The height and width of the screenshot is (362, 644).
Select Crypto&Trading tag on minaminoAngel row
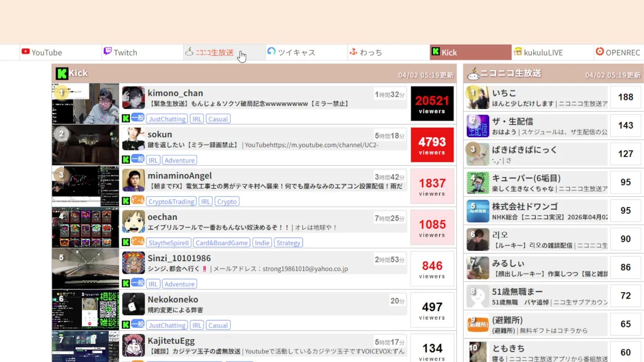(x=171, y=202)
